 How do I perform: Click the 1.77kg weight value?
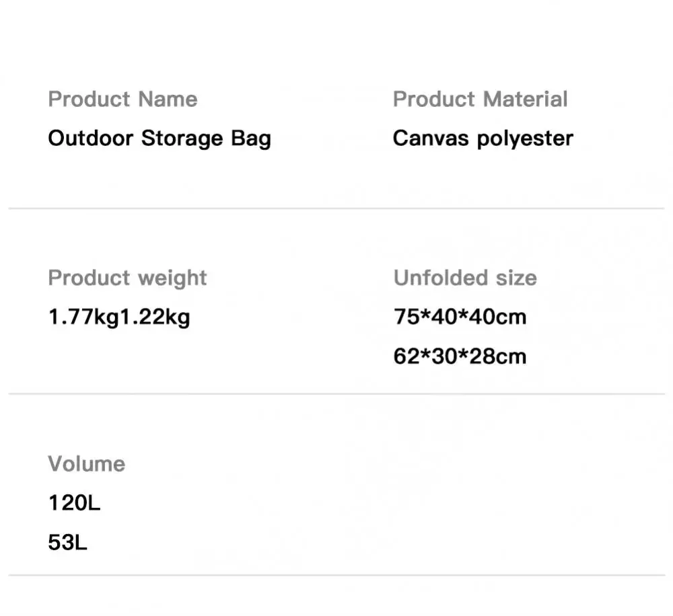83,316
